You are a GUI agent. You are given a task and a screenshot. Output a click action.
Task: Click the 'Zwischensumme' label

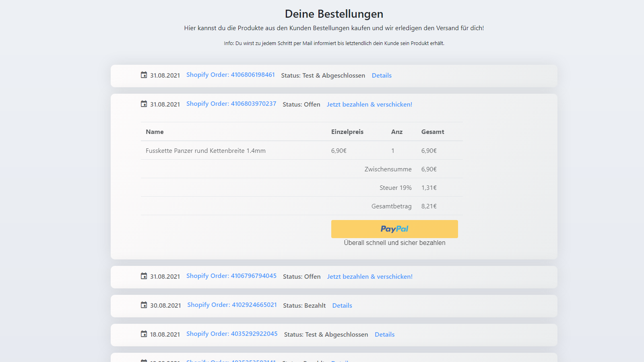[388, 169]
